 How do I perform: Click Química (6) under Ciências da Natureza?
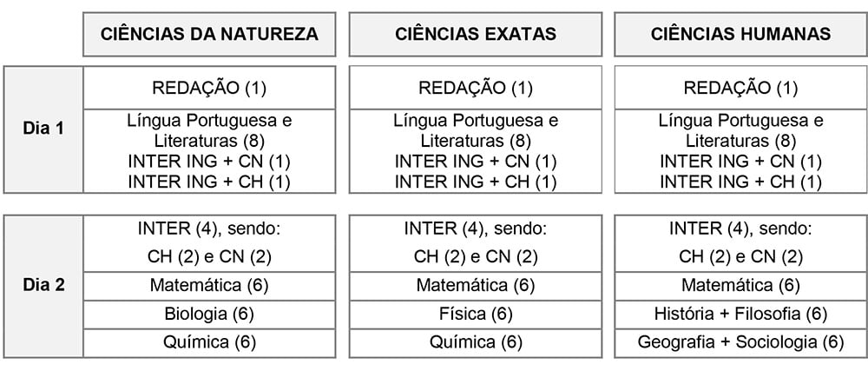pyautogui.click(x=209, y=342)
